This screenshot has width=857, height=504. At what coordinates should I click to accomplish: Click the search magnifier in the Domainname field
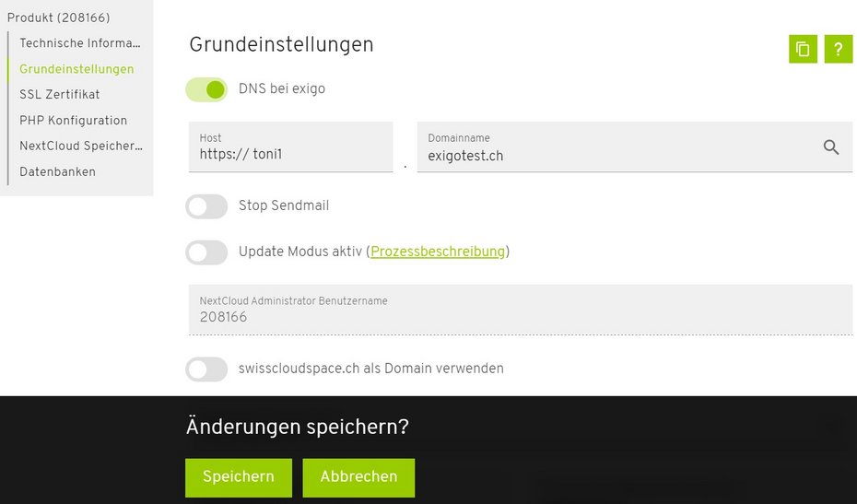831,147
